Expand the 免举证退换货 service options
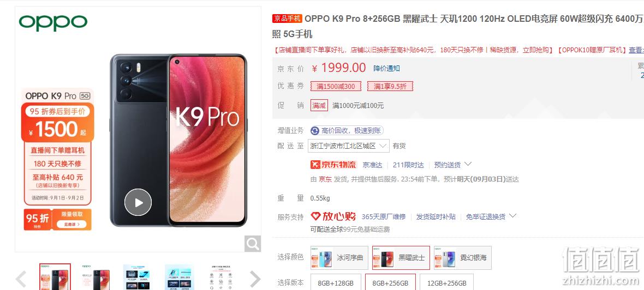The image size is (644, 290). pyautogui.click(x=491, y=216)
